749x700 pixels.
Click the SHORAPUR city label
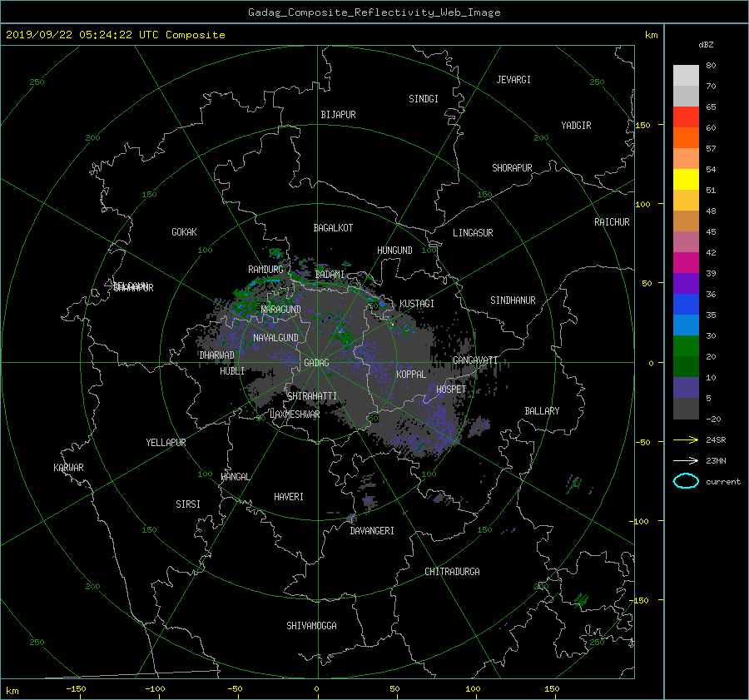(512, 168)
